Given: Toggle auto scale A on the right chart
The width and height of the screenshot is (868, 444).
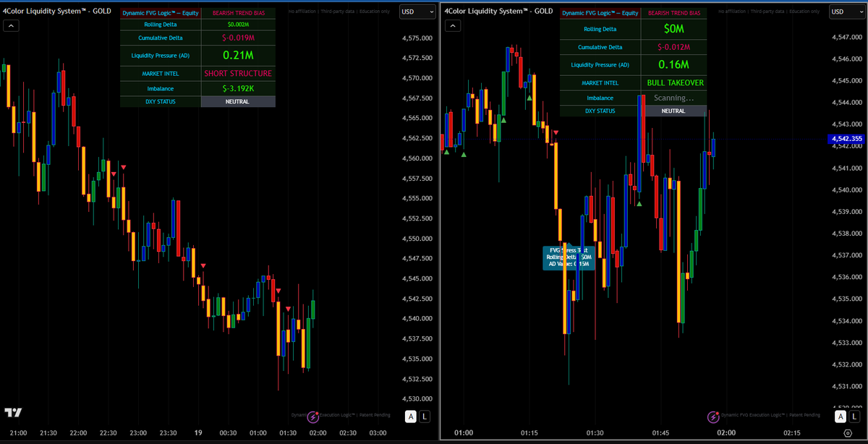Looking at the screenshot, I should coord(841,417).
